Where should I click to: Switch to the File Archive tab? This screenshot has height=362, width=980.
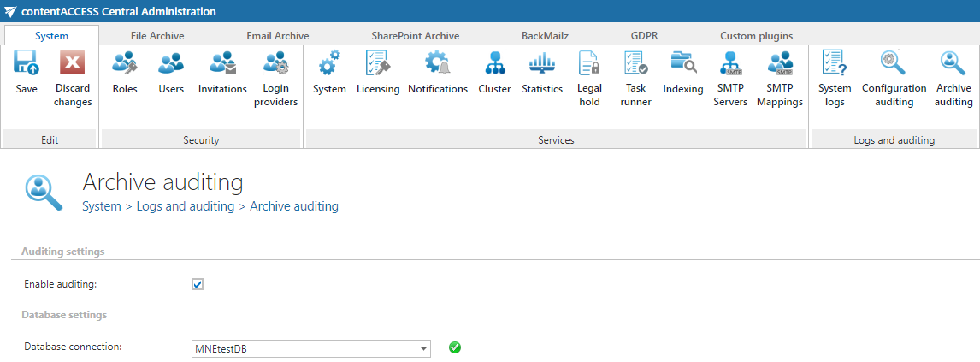click(157, 36)
